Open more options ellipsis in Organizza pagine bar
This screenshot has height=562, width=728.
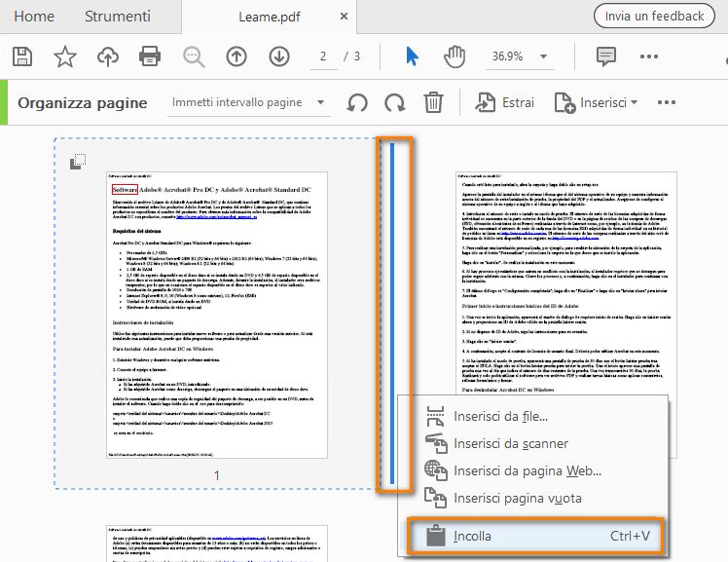[x=667, y=102]
